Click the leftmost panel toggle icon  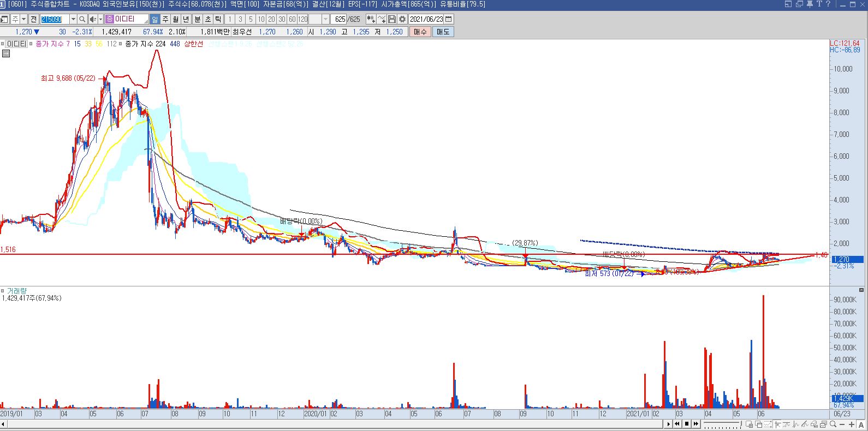[4, 19]
